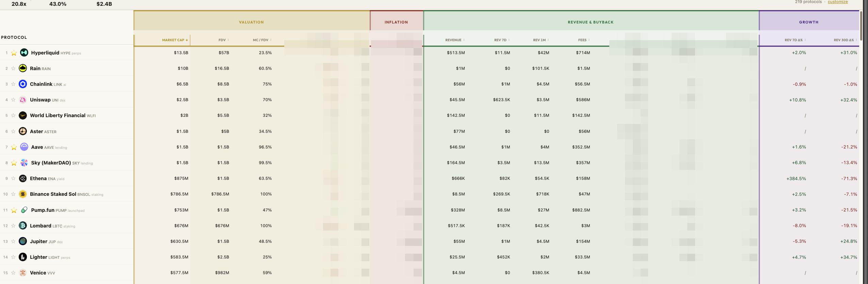Click Hyperliquid's $13.5B market cap cell

tap(181, 53)
